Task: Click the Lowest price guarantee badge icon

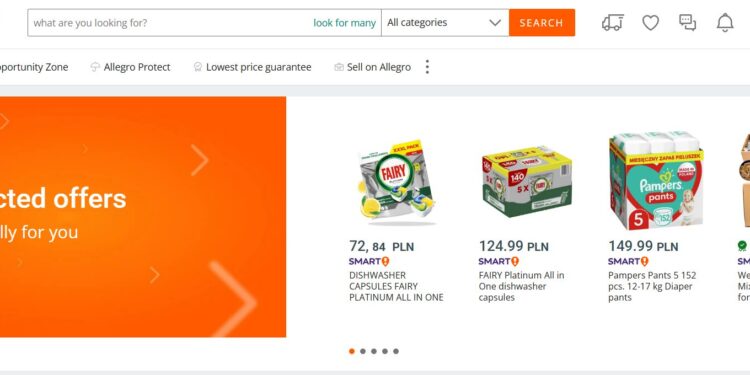Action: (198, 67)
